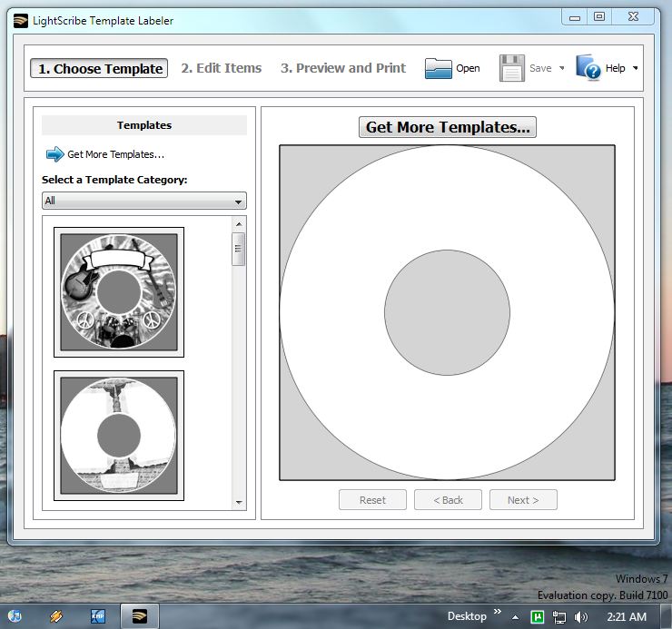The height and width of the screenshot is (629, 672).
Task: Click the volume speaker tray icon
Action: click(x=580, y=617)
